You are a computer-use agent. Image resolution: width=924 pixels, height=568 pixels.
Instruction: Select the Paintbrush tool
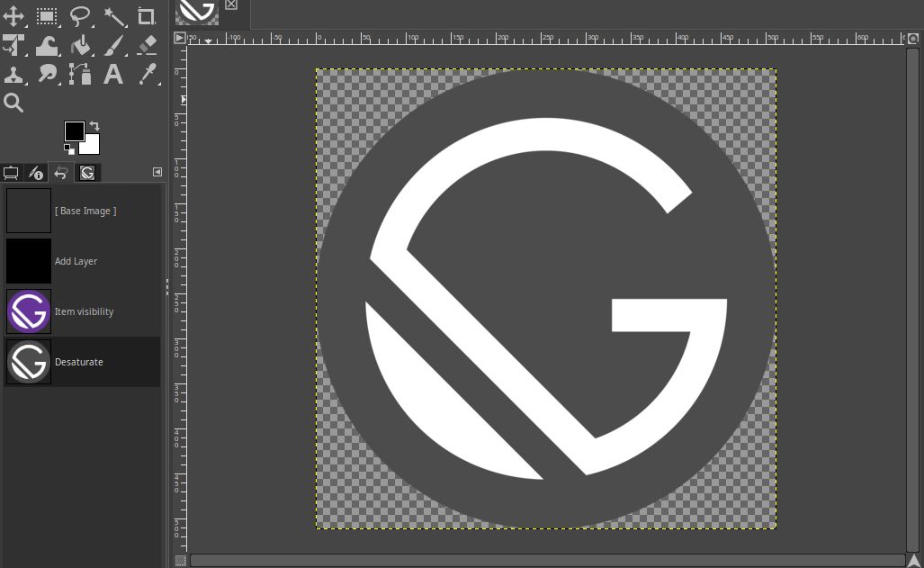(114, 45)
